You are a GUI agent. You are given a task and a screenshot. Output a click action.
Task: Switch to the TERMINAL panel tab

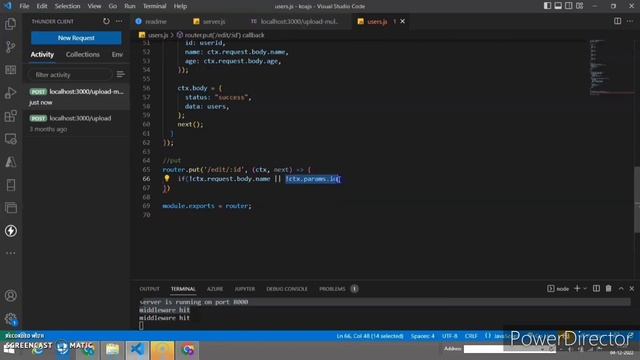pyautogui.click(x=183, y=289)
